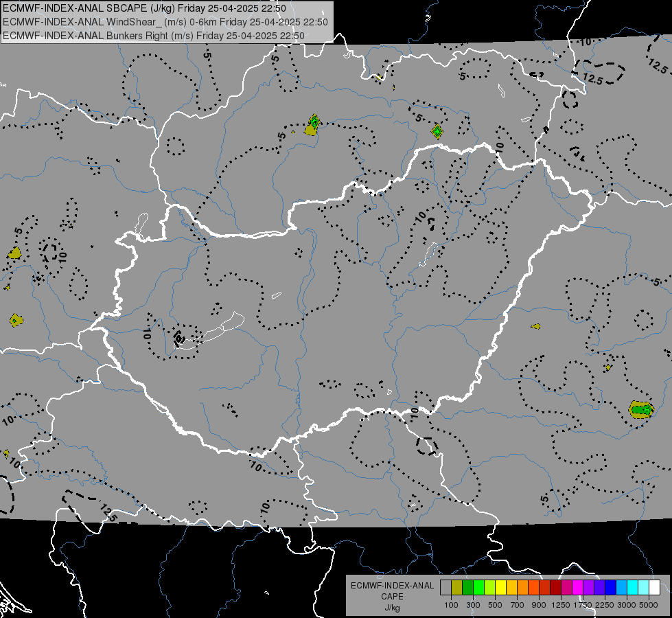Pick the bright magenta legend swatch
Viewport: 672px width, 618px height.
(x=578, y=588)
